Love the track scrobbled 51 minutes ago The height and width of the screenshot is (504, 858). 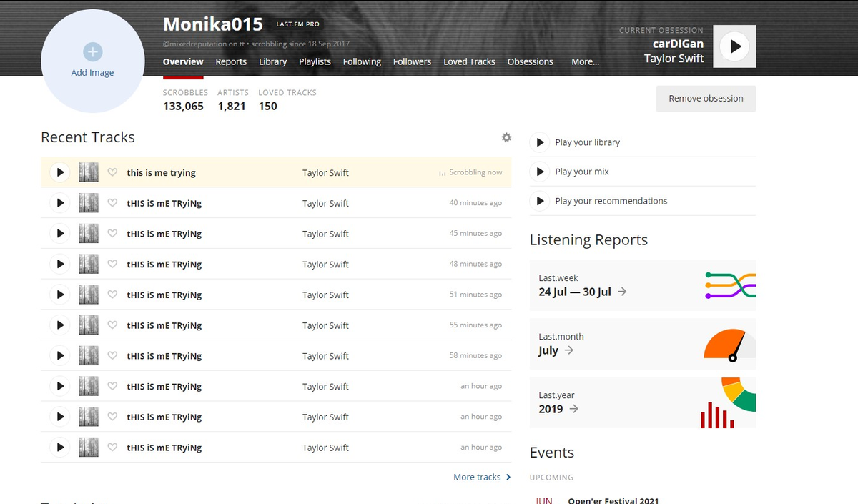point(112,295)
